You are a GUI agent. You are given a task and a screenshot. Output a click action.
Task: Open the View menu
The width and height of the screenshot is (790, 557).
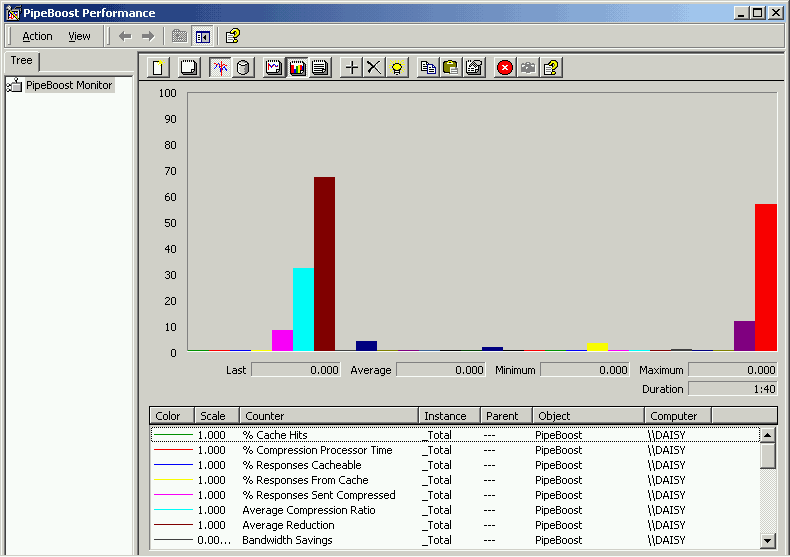coord(79,36)
